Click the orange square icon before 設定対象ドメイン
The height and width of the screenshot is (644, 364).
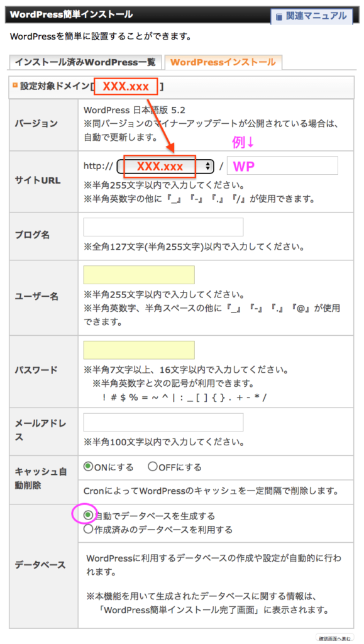click(x=14, y=86)
